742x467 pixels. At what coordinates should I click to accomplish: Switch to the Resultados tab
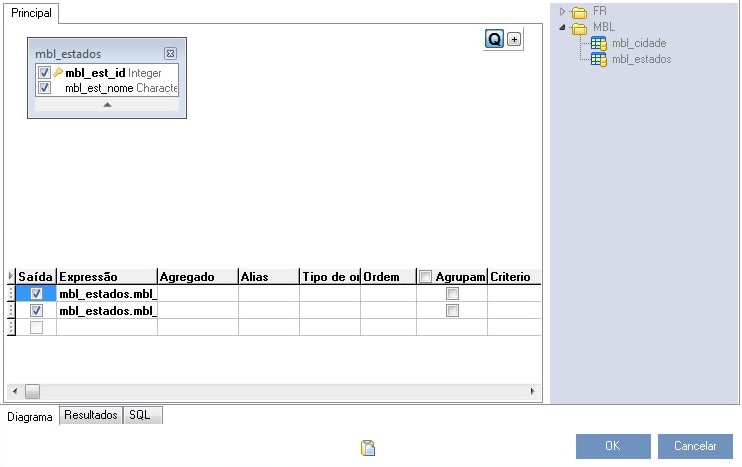point(91,415)
